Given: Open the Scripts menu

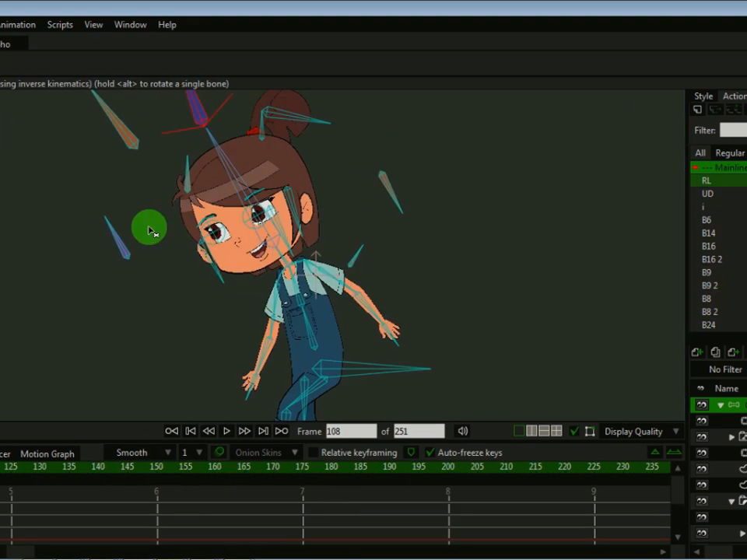Looking at the screenshot, I should coord(60,25).
